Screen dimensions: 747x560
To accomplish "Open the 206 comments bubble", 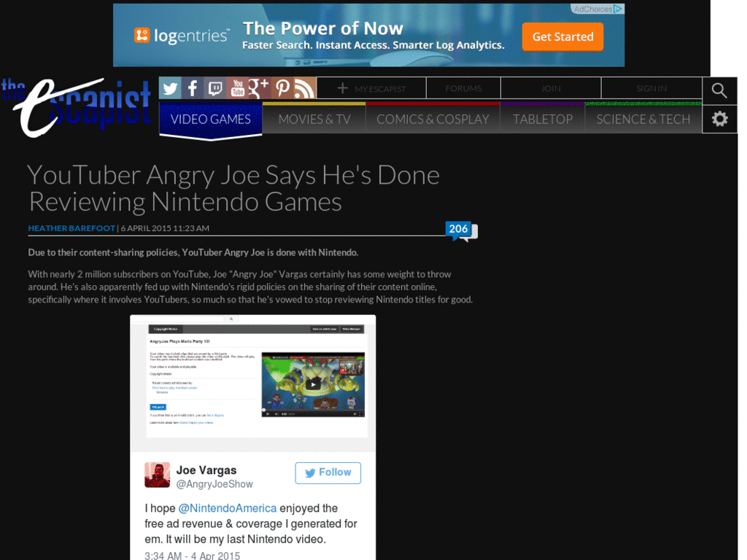I will pyautogui.click(x=459, y=228).
